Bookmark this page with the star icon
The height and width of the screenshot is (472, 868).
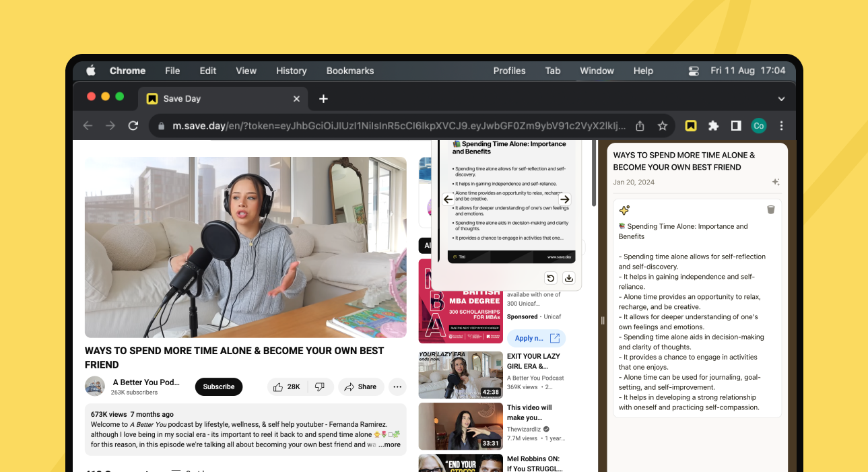(663, 126)
